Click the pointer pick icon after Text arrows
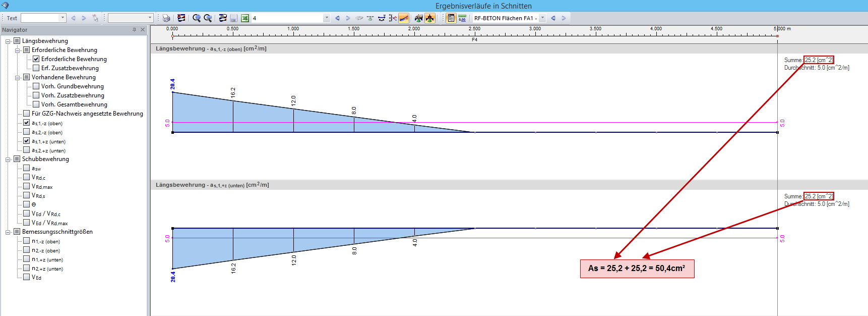This screenshot has width=868, height=316. (95, 18)
